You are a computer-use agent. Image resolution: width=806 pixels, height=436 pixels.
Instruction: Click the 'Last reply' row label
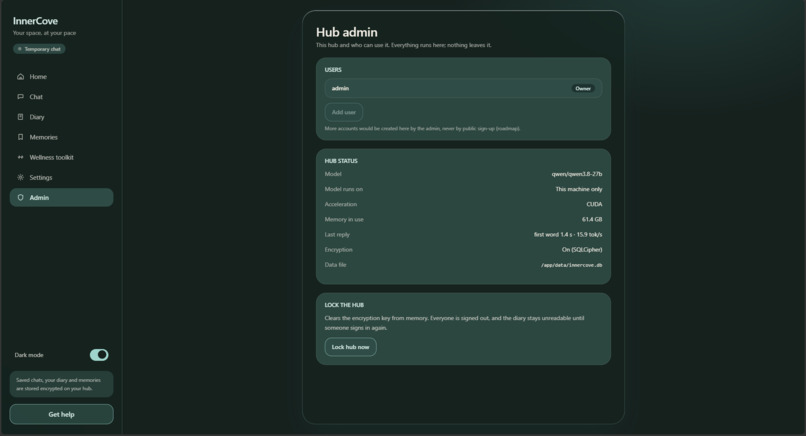[337, 234]
